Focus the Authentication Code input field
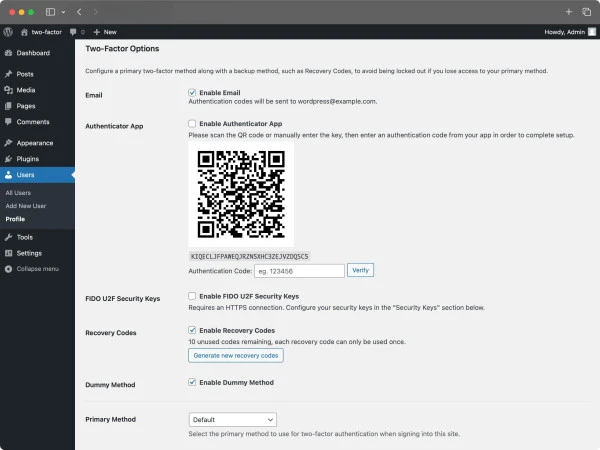 click(297, 270)
